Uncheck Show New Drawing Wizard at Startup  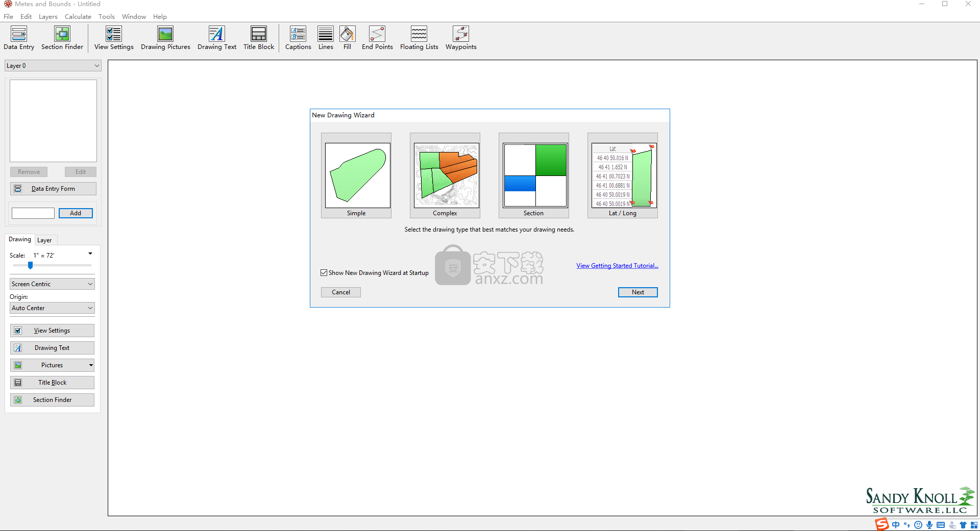point(324,273)
